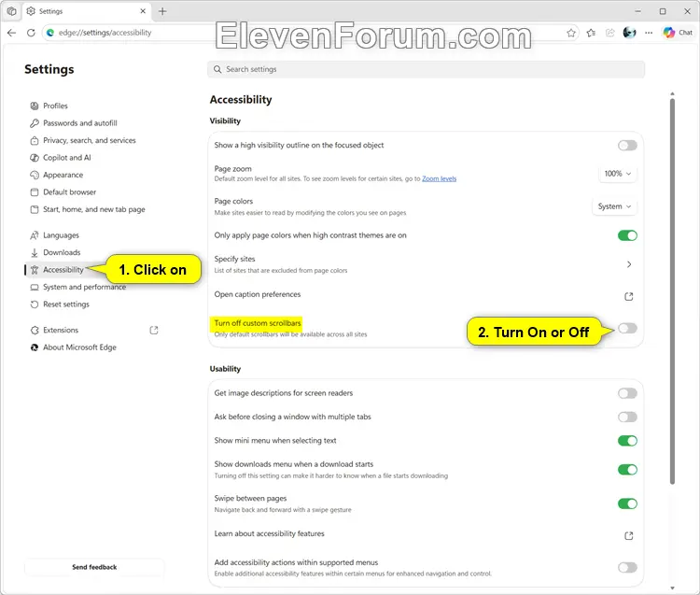Toggle Swipe between pages switch
700x595 pixels.
click(x=627, y=503)
